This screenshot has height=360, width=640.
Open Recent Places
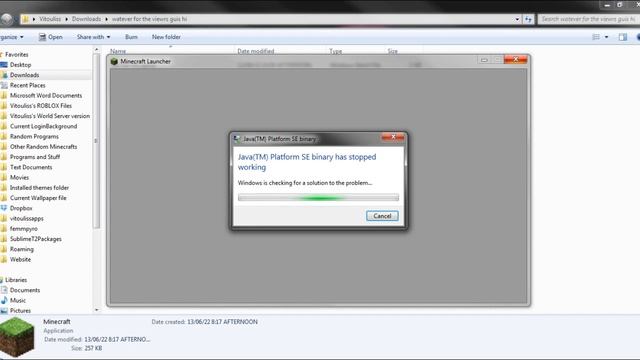[27, 85]
